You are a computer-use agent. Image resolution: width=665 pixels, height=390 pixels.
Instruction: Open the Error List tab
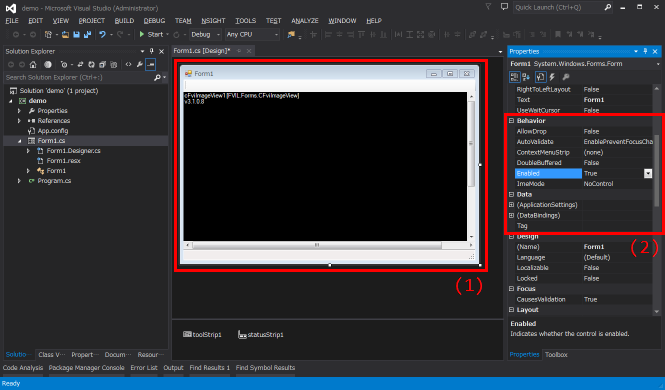[x=144, y=368]
